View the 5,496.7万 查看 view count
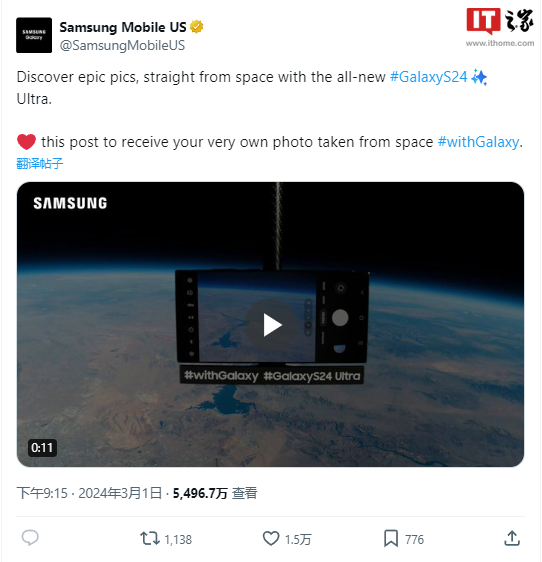 (215, 493)
